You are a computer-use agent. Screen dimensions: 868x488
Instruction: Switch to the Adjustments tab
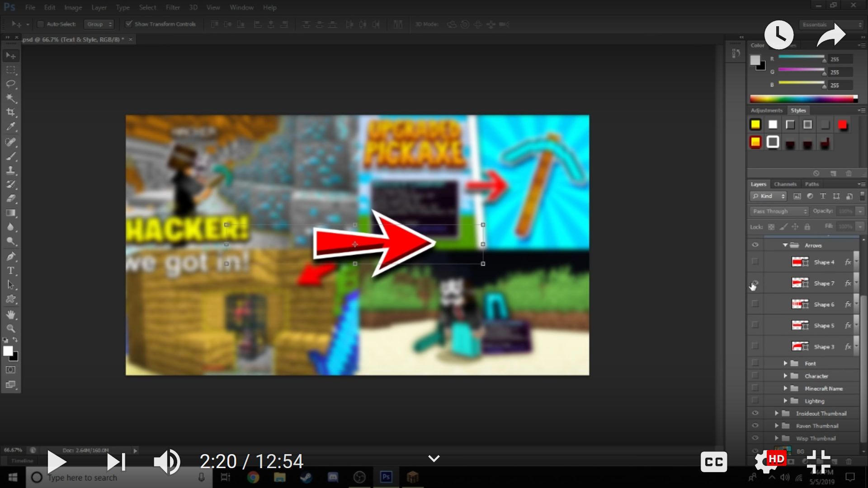[767, 110]
